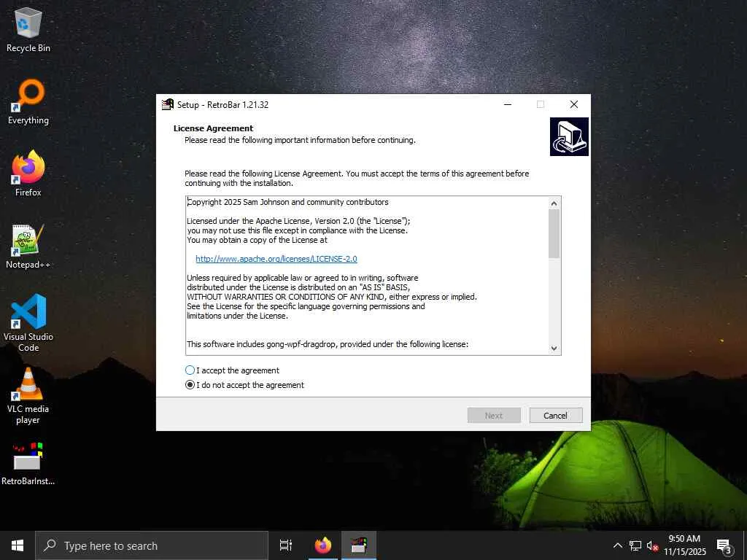
Task: Click the muted volume tray icon
Action: (x=652, y=546)
